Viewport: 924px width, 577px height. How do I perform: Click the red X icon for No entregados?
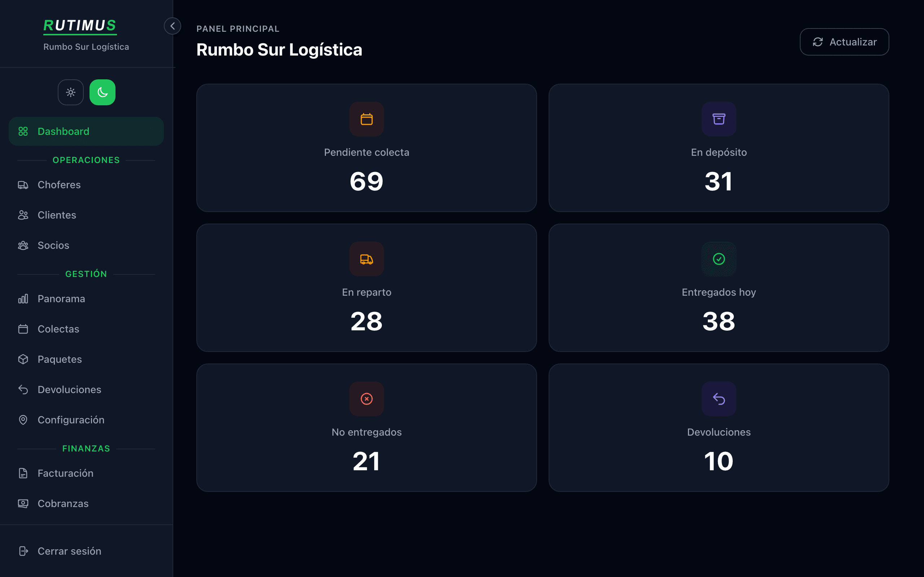click(x=367, y=399)
